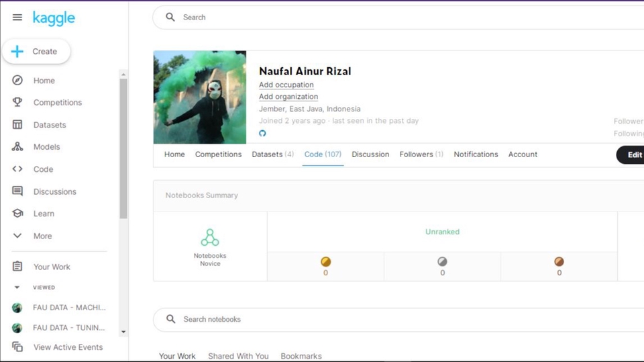
Task: Open Your Work in sidebar
Action: [x=52, y=267]
